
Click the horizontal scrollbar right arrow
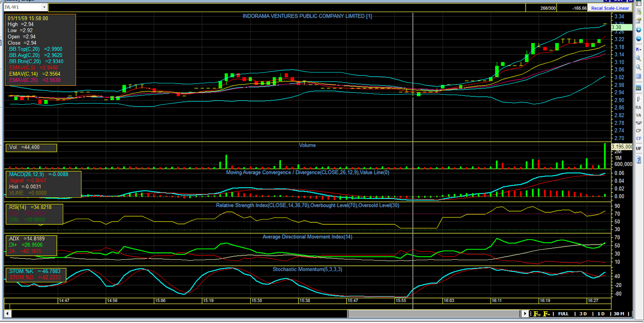[525, 313]
